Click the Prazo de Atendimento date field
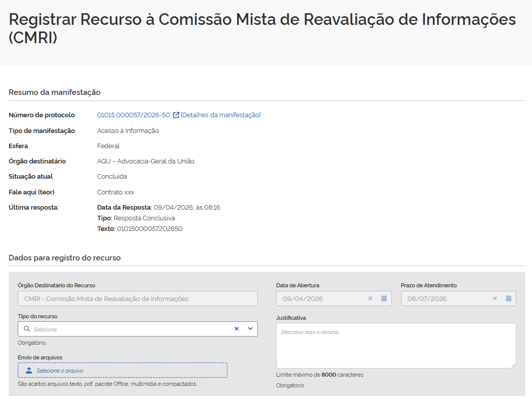 click(444, 298)
